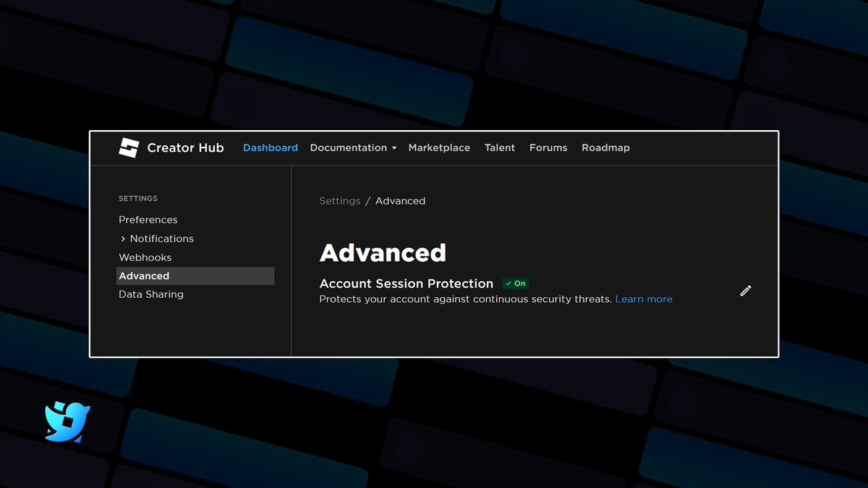Select the Advanced sidebar item
This screenshot has height=488, width=868.
[x=195, y=275]
